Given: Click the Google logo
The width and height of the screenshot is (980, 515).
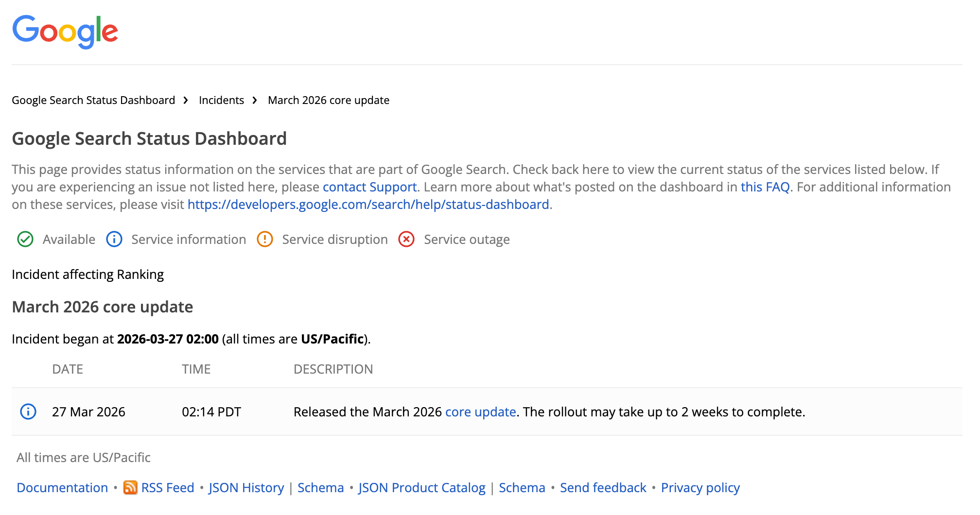Looking at the screenshot, I should (65, 32).
